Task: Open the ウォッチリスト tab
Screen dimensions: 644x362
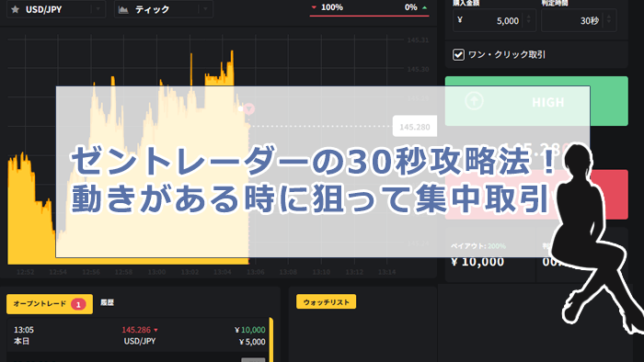Action: click(326, 301)
